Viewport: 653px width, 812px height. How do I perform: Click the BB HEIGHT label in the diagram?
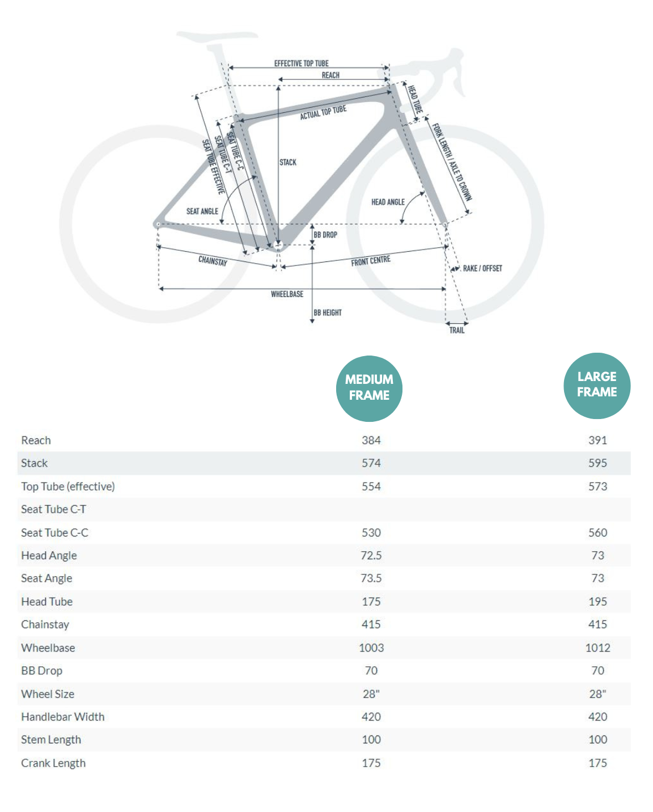328,312
